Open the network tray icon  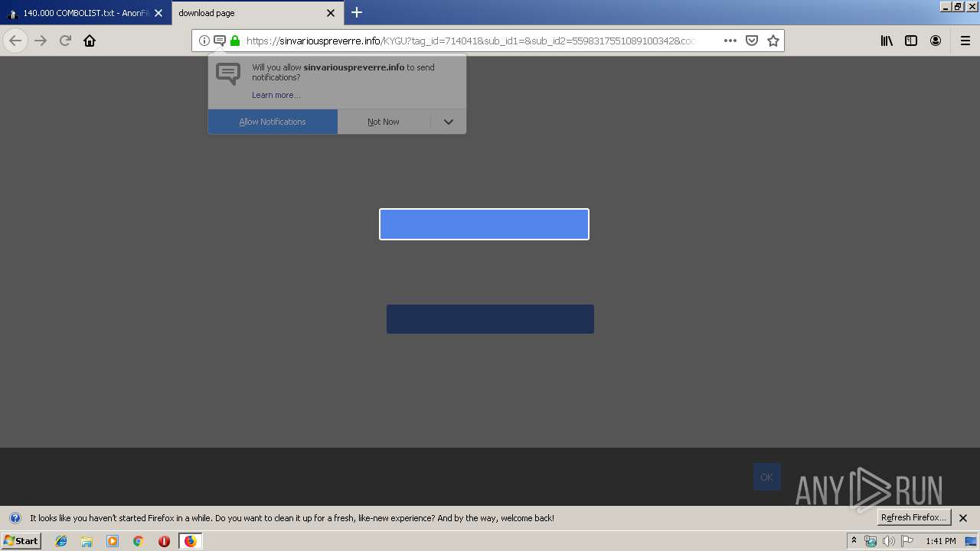pos(871,541)
